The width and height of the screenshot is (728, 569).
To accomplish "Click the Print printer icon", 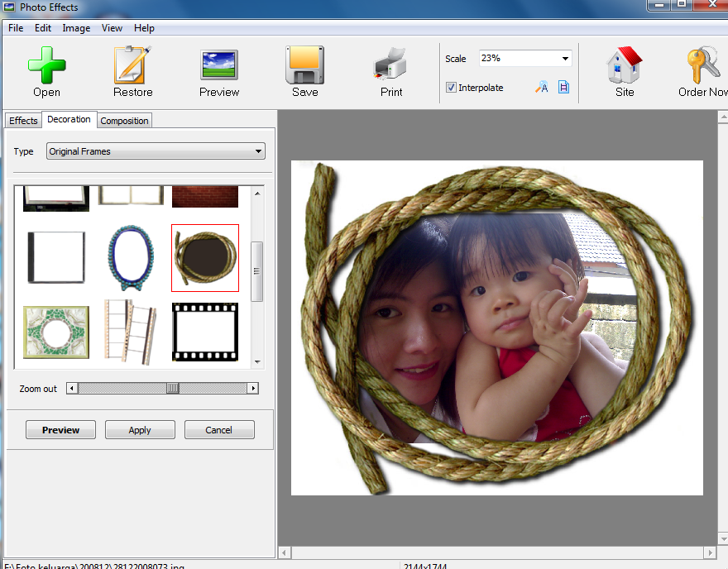I will point(391,65).
